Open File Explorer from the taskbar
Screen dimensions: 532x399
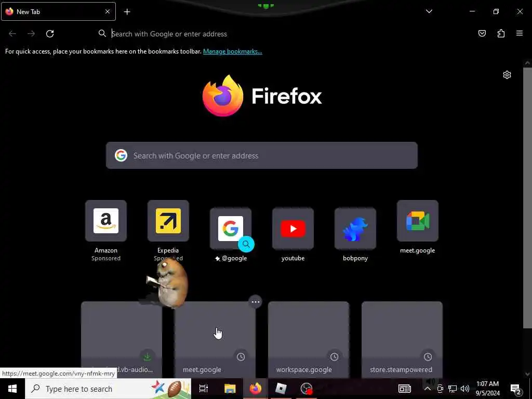230,389
